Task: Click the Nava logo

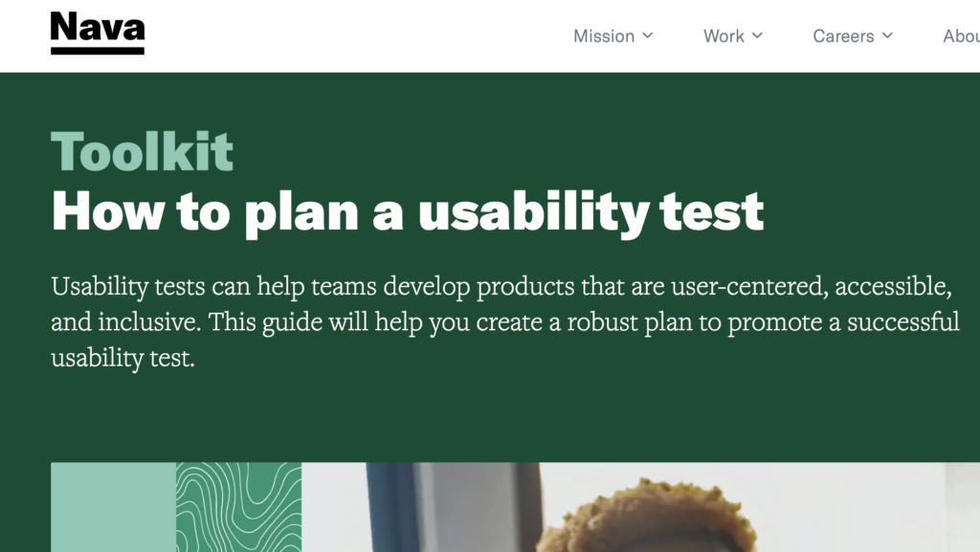Action: pyautogui.click(x=97, y=31)
